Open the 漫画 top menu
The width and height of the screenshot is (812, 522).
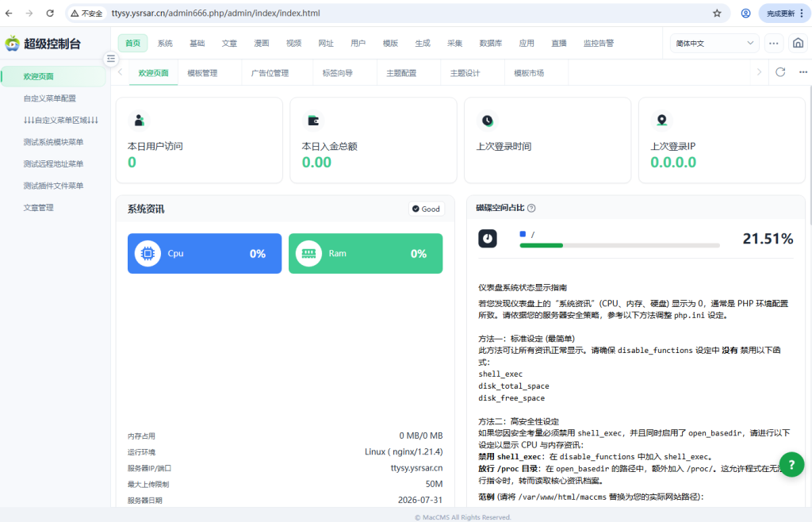point(261,44)
